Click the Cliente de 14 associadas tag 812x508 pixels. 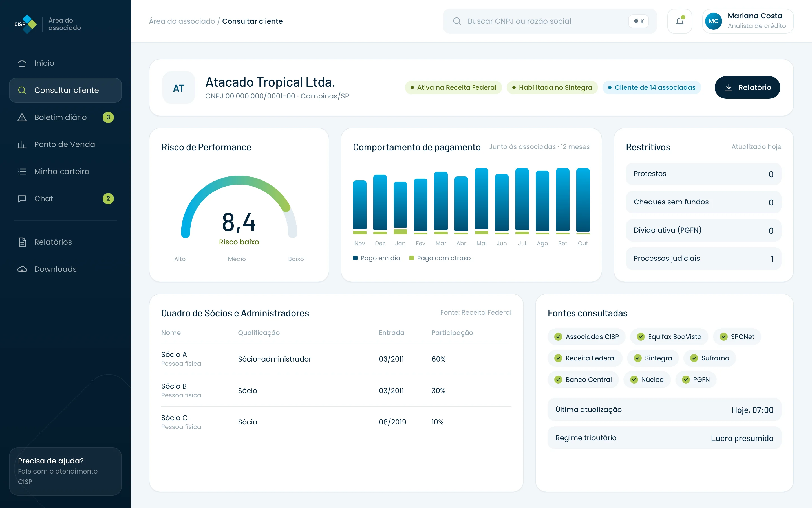tap(652, 87)
